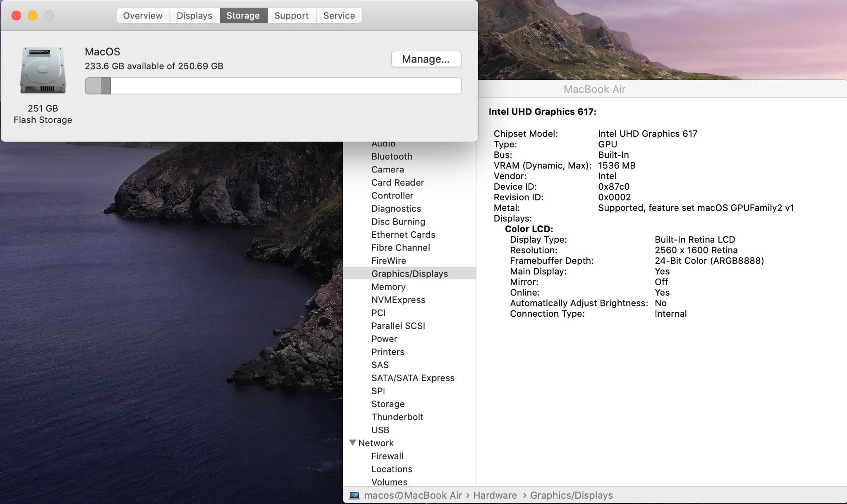Select the Support tab
The height and width of the screenshot is (504, 847).
[x=292, y=16]
